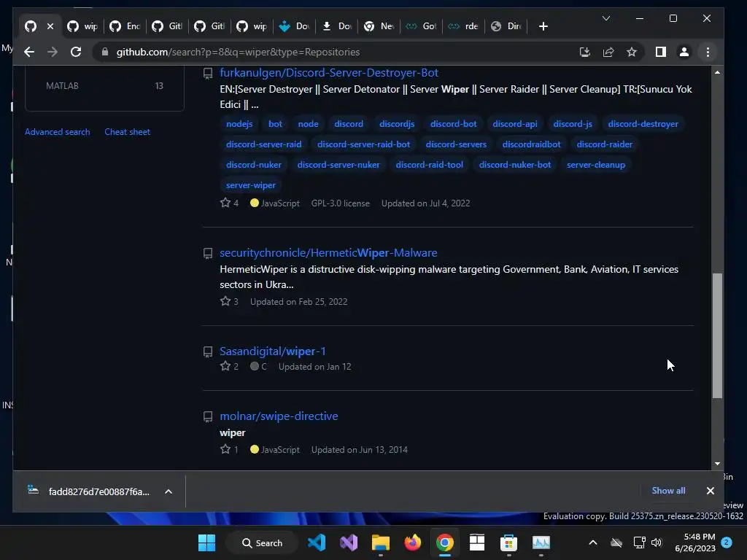747x560 pixels.
Task: Click the scrollbar up arrow
Action: pyautogui.click(x=717, y=72)
